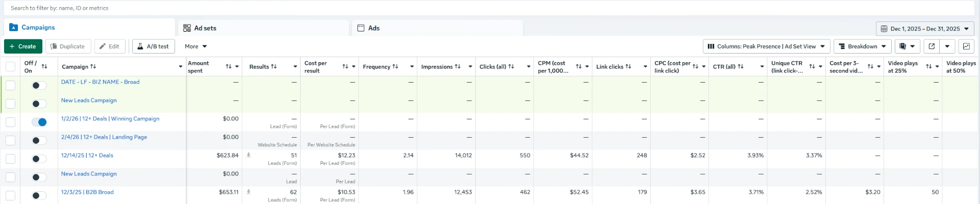Screen dimensions: 980x204
Task: Open the 2/4/26 | 12+ Deals | Landing Page link
Action: pos(104,137)
